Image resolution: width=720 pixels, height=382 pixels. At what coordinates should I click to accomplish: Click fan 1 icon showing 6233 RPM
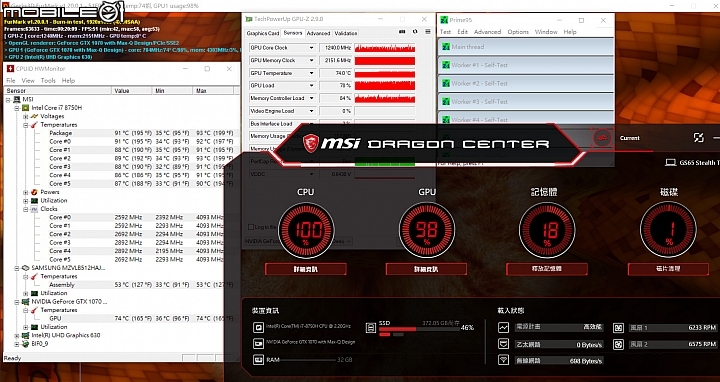pyautogui.click(x=619, y=327)
